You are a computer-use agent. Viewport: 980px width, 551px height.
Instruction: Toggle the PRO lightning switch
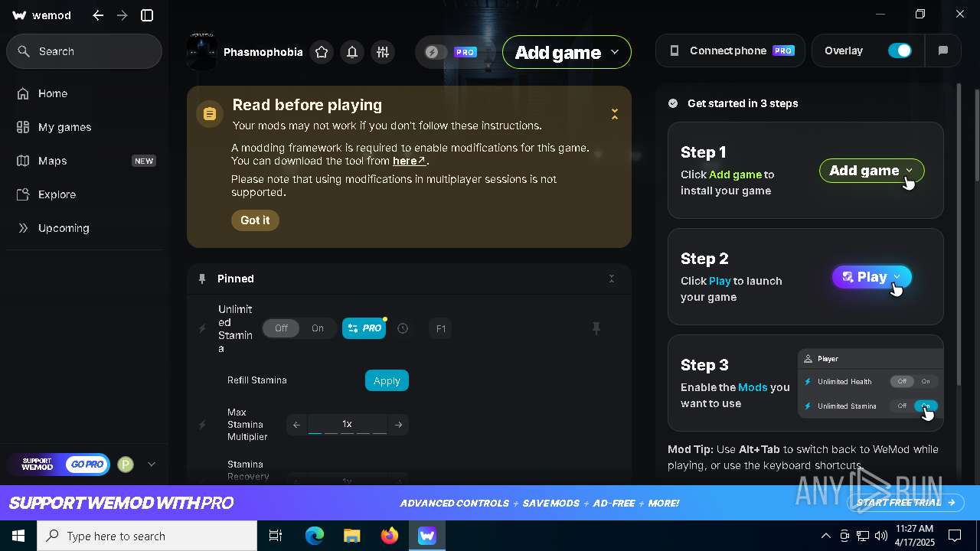click(x=436, y=52)
